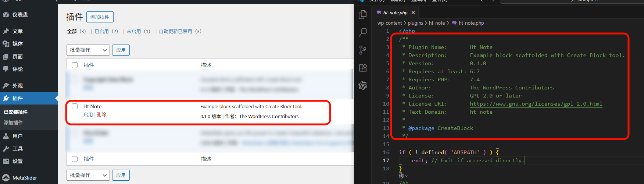Viewport: 644px width, 184px height.
Task: Open the bottom 批量操作 dropdown
Action: (88, 175)
